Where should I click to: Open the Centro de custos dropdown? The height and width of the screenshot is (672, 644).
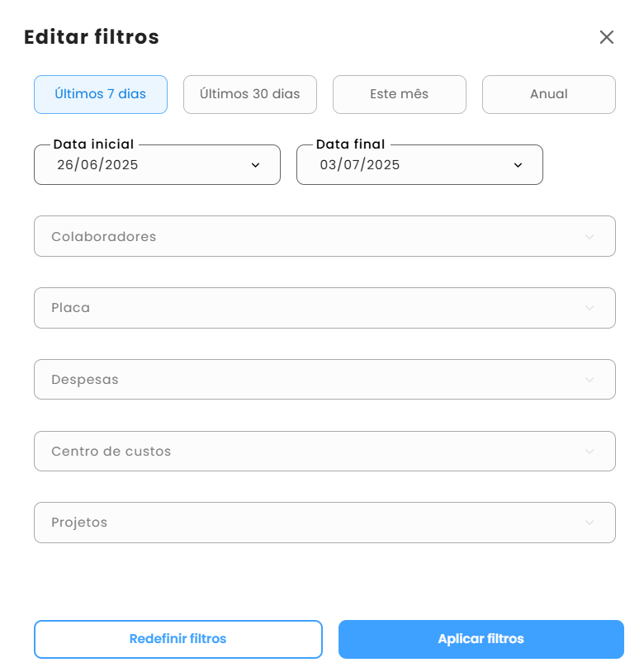[x=324, y=451]
